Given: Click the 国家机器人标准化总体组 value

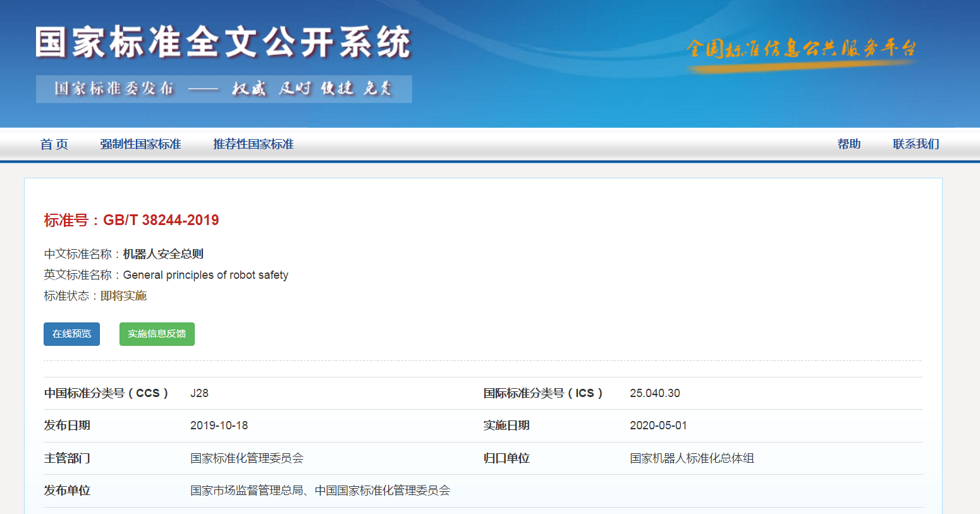Looking at the screenshot, I should pyautogui.click(x=692, y=458).
